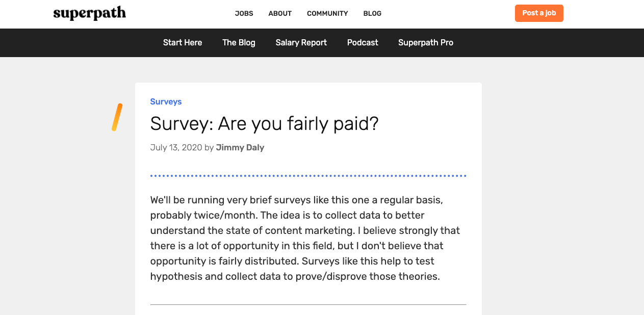Open author Jimmy Daly's link
The height and width of the screenshot is (315, 644).
(240, 147)
